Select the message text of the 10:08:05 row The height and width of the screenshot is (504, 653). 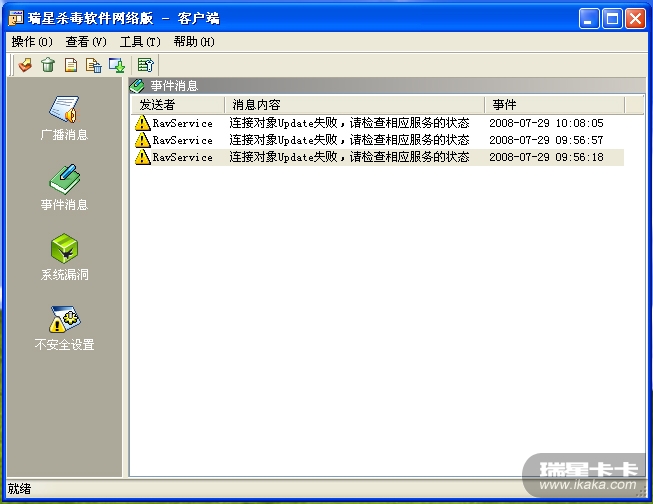tap(349, 123)
